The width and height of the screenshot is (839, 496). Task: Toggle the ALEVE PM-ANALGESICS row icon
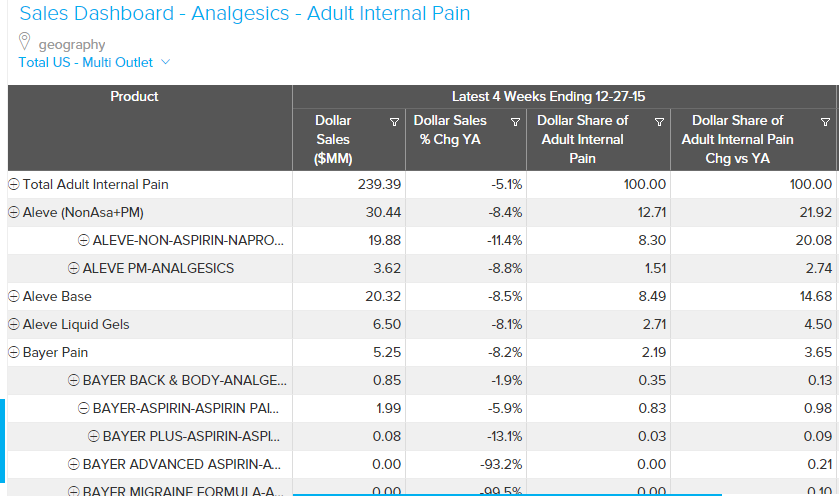tap(73, 269)
